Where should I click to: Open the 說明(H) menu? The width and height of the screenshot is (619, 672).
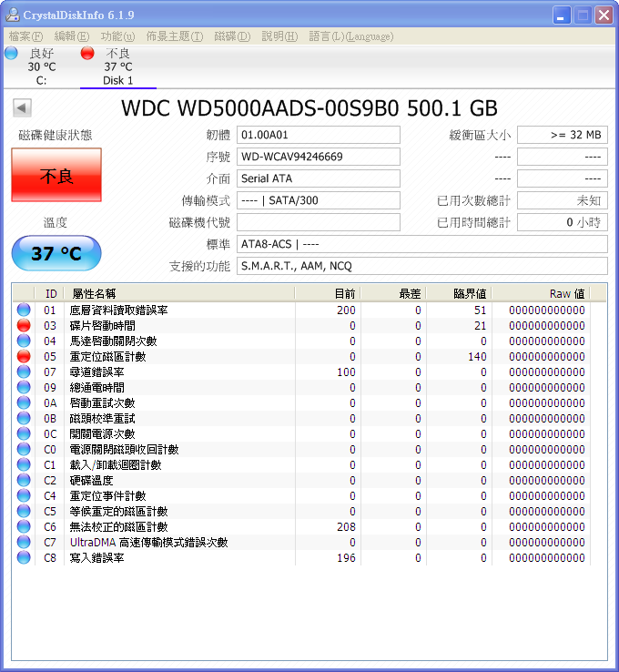pyautogui.click(x=279, y=36)
